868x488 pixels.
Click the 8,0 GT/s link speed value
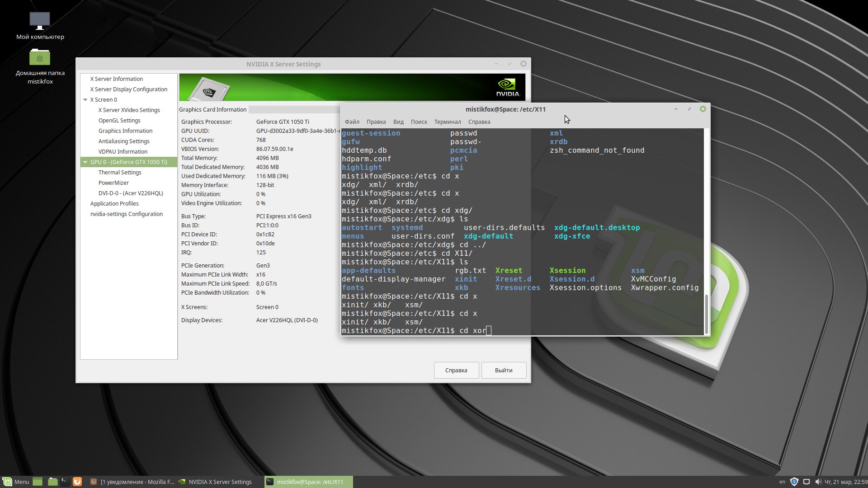[266, 283]
